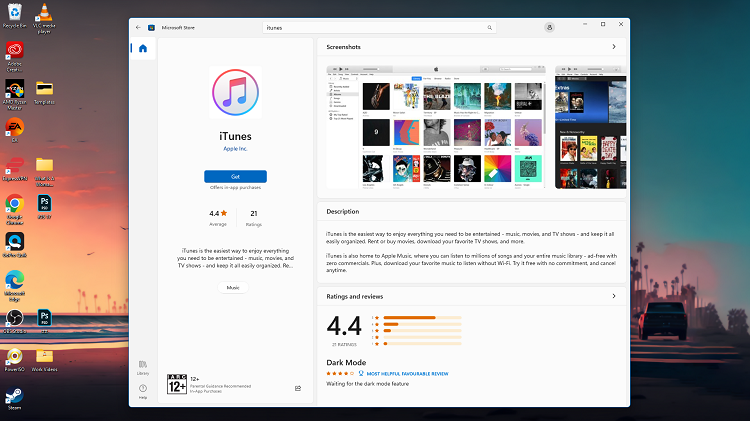Open ExpressVPN desktop shortcut
The width and height of the screenshot is (750, 421).
(15, 168)
